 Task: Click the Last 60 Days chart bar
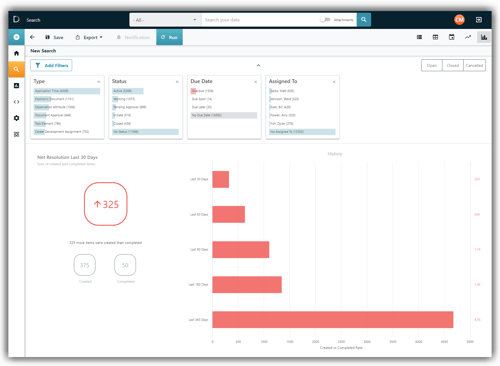[x=229, y=214]
